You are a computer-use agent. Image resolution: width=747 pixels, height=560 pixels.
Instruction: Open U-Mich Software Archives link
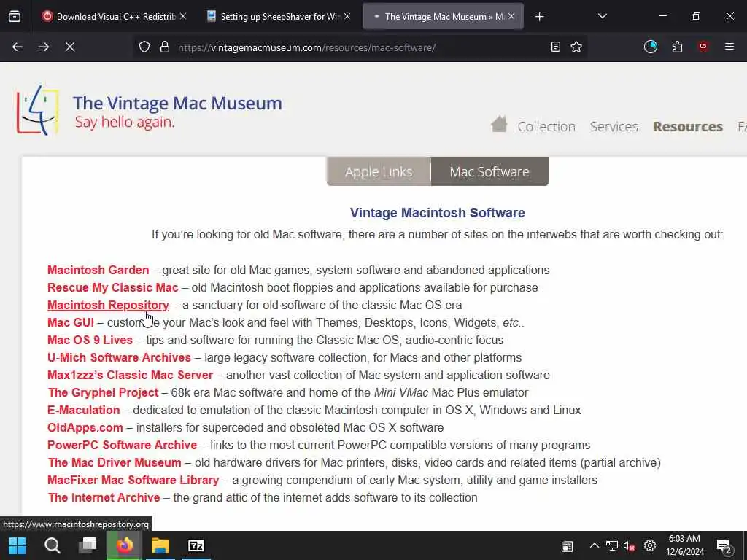pos(119,357)
